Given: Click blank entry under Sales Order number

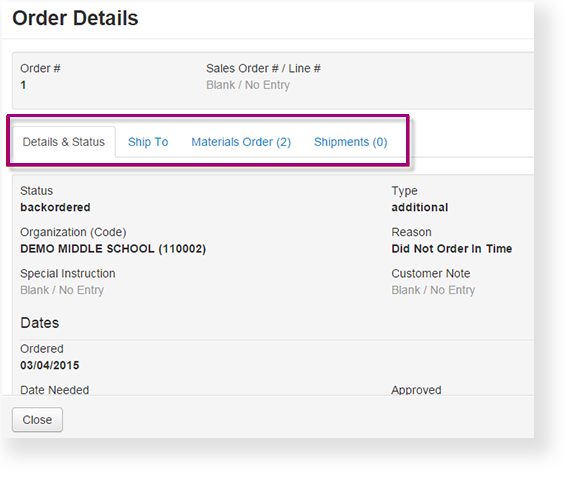Looking at the screenshot, I should click(x=248, y=85).
